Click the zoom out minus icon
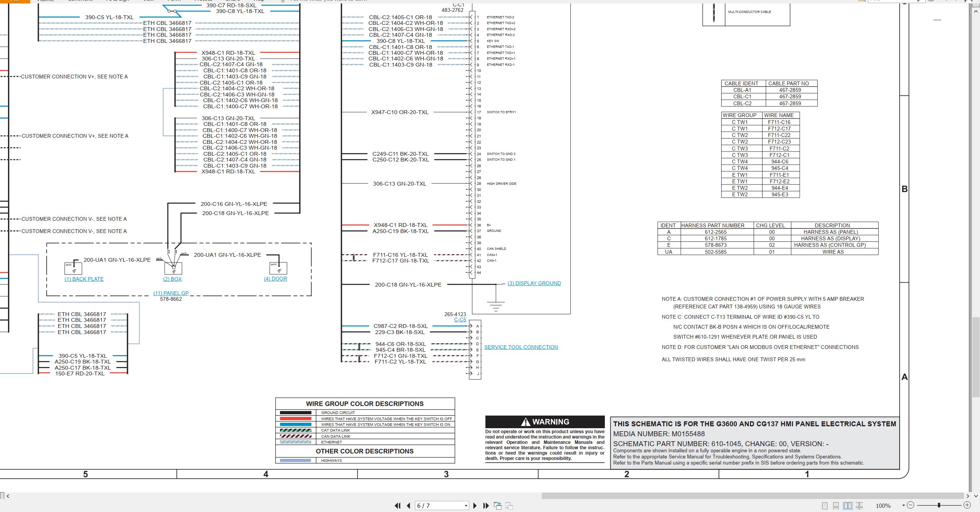The image size is (980, 512). (x=911, y=505)
